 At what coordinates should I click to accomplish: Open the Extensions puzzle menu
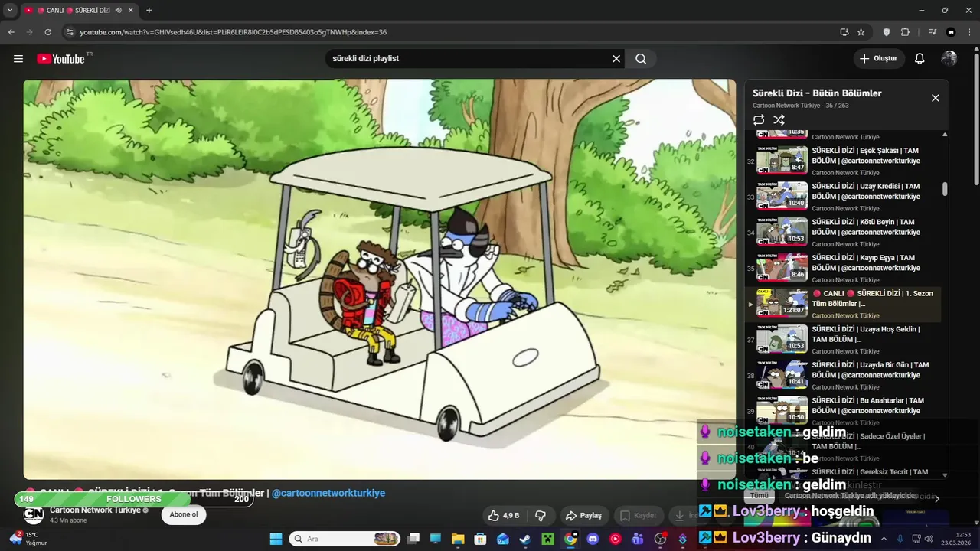(905, 32)
